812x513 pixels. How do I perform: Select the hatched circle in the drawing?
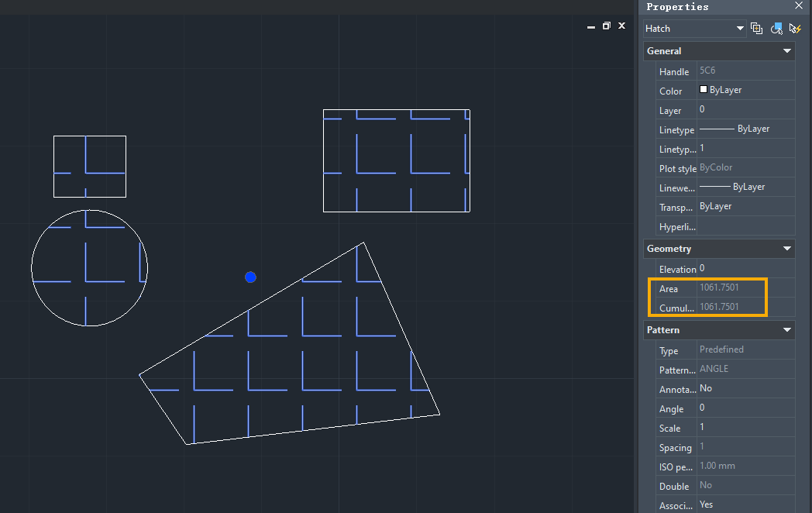click(90, 268)
